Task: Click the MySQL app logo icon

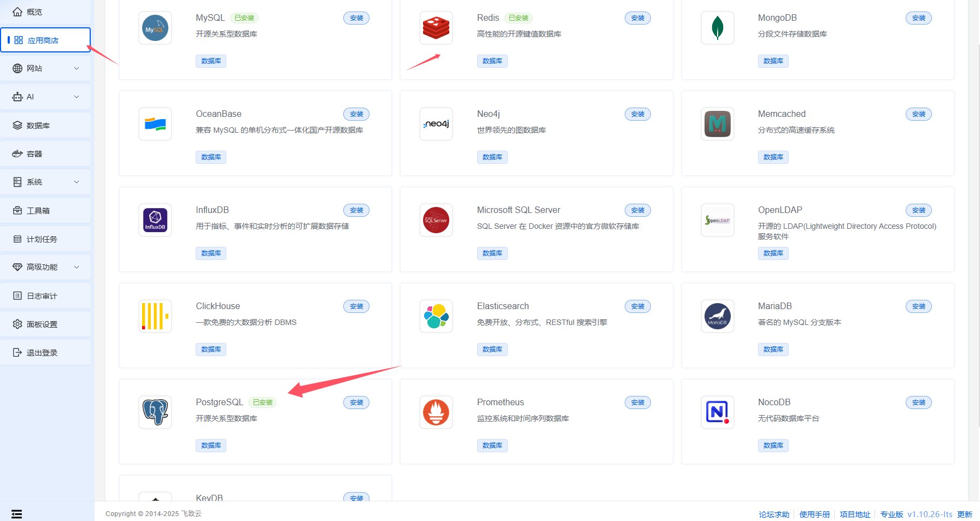Action: (155, 28)
